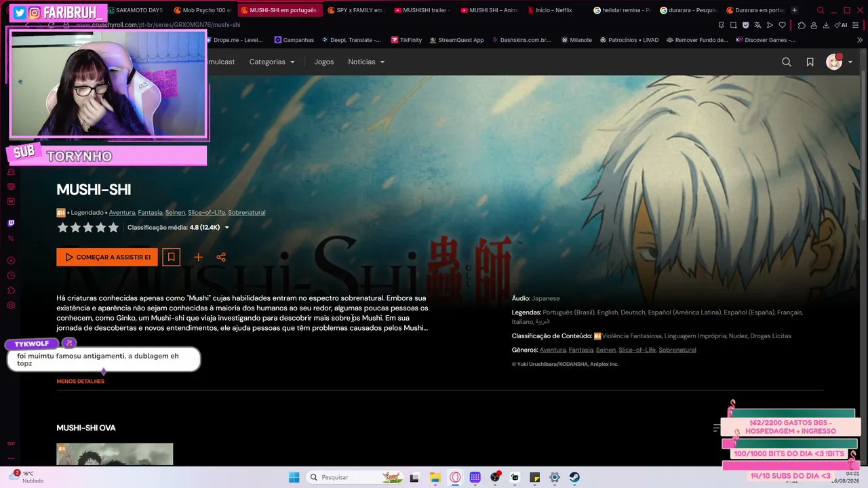Switch to the hellstar remina Google tab
This screenshot has width=868, height=488.
tap(621, 10)
